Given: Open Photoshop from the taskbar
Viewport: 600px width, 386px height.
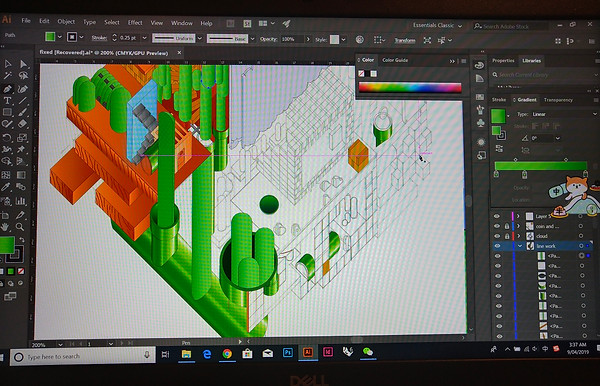Looking at the screenshot, I should tap(287, 352).
